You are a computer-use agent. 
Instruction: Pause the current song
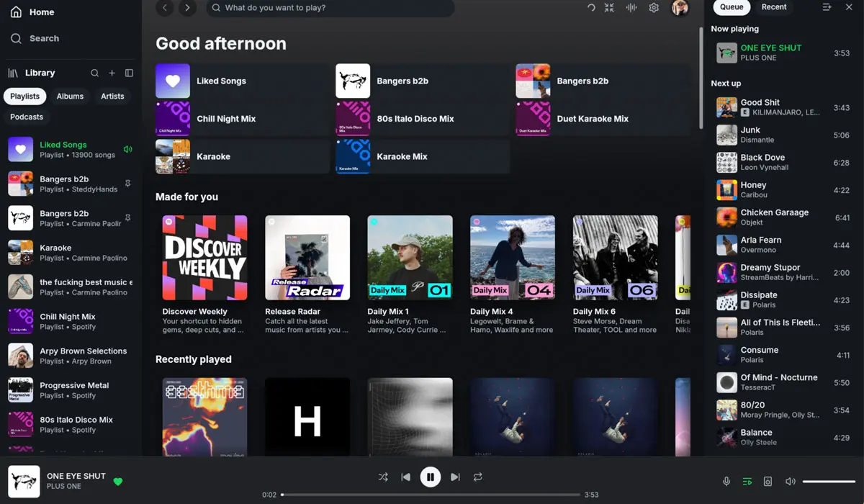[431, 477]
